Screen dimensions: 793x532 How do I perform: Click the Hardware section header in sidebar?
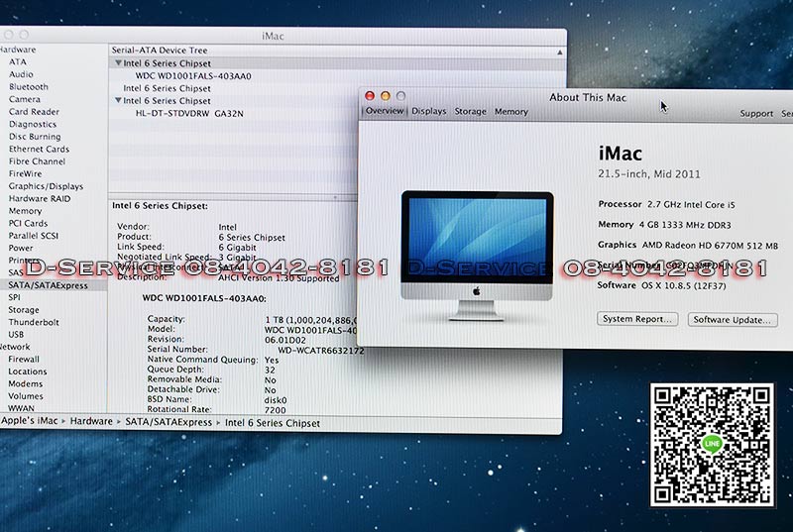tap(18, 50)
